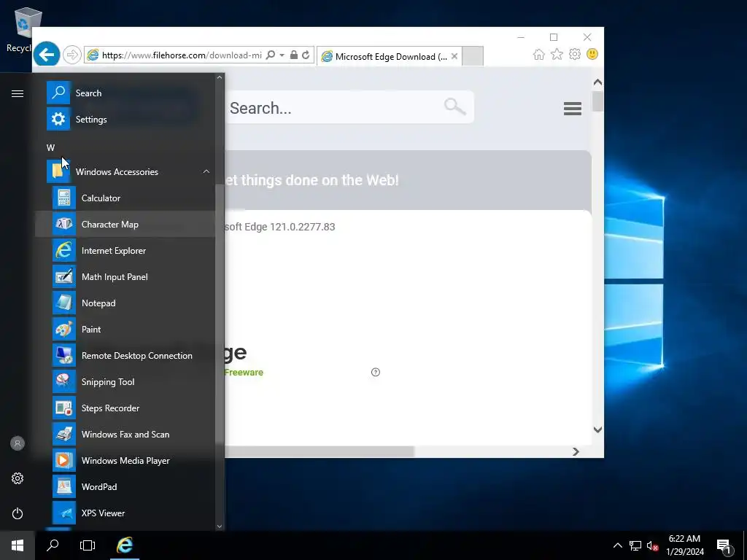The width and height of the screenshot is (747, 560).
Task: Click the Forward arrow in Internet Explorer
Action: click(x=72, y=55)
